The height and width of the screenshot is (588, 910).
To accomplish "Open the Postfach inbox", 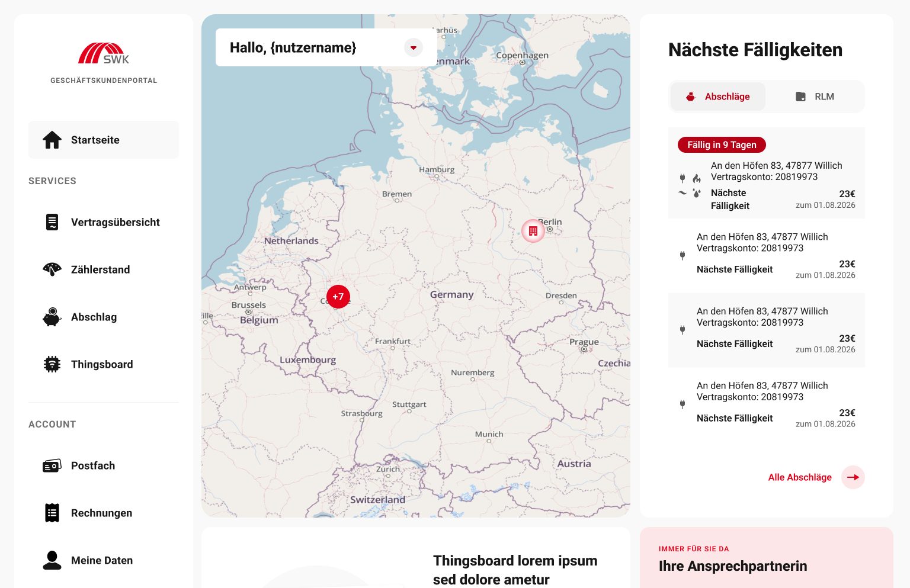I will pos(104,465).
